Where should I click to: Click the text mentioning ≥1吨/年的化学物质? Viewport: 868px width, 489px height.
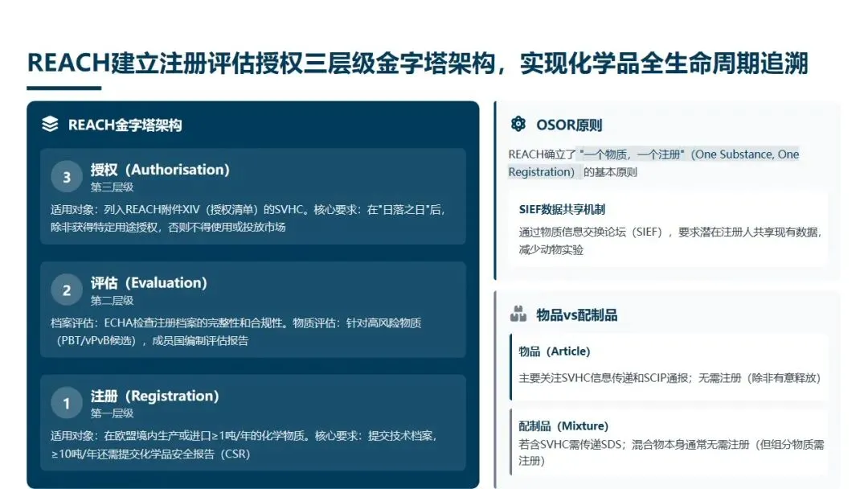(245, 445)
